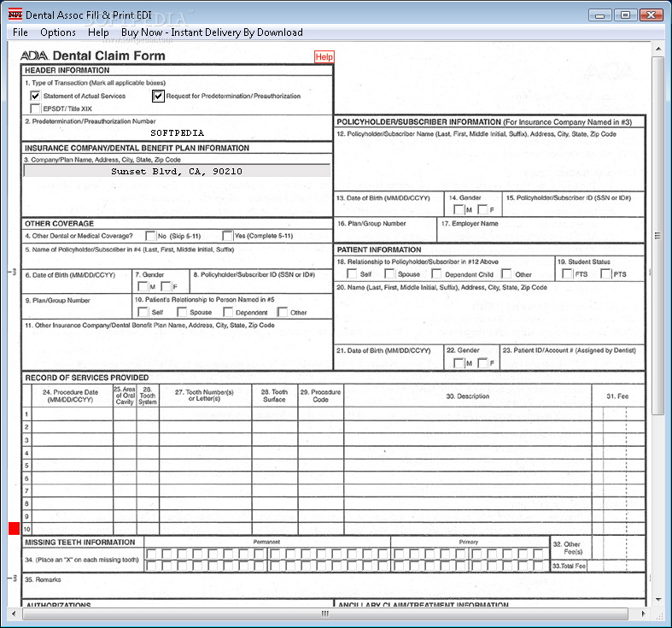Click the horizontal scrollbar thumb
This screenshot has width=672, height=628.
pyautogui.click(x=325, y=613)
